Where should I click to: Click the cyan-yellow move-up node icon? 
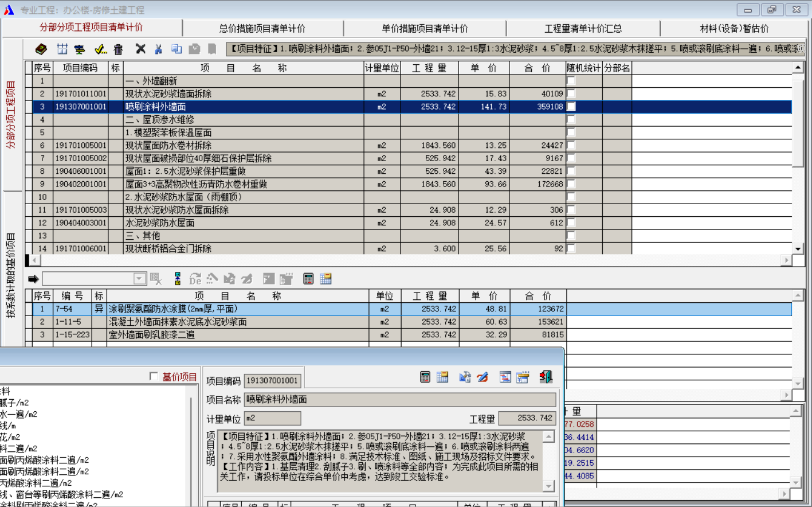178,279
